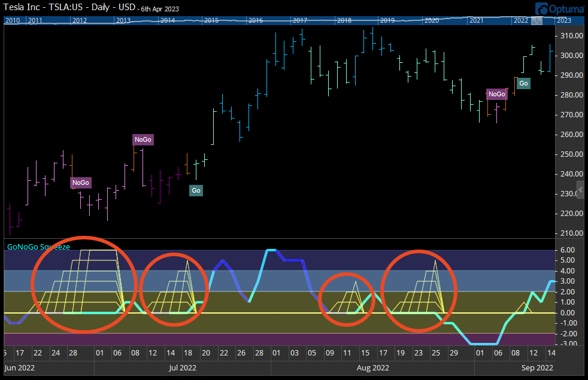
Task: Jump to 2014 on the overview timeline
Action: 168,20
